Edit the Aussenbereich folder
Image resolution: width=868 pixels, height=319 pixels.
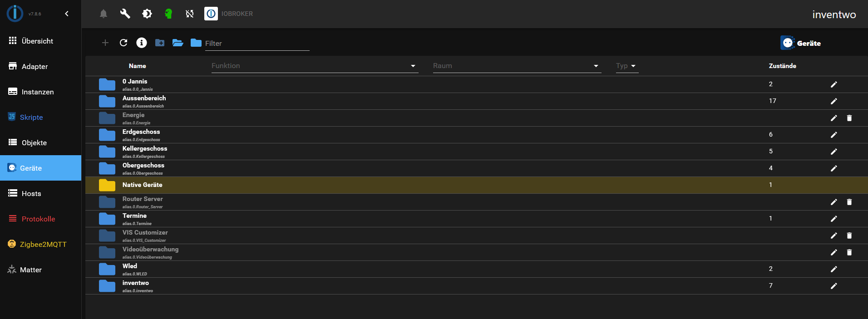coord(834,101)
